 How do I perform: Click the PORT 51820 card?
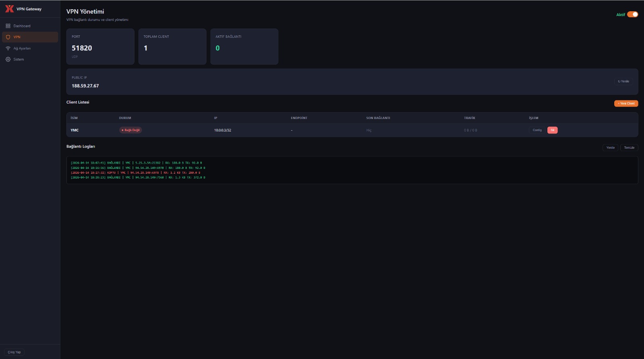[x=100, y=47]
